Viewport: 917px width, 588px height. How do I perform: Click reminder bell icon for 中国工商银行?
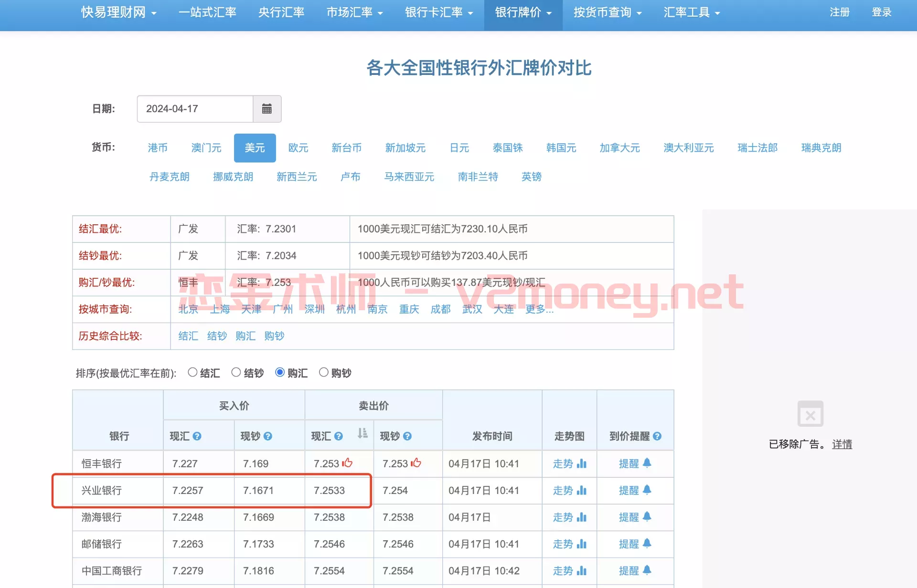[647, 570]
